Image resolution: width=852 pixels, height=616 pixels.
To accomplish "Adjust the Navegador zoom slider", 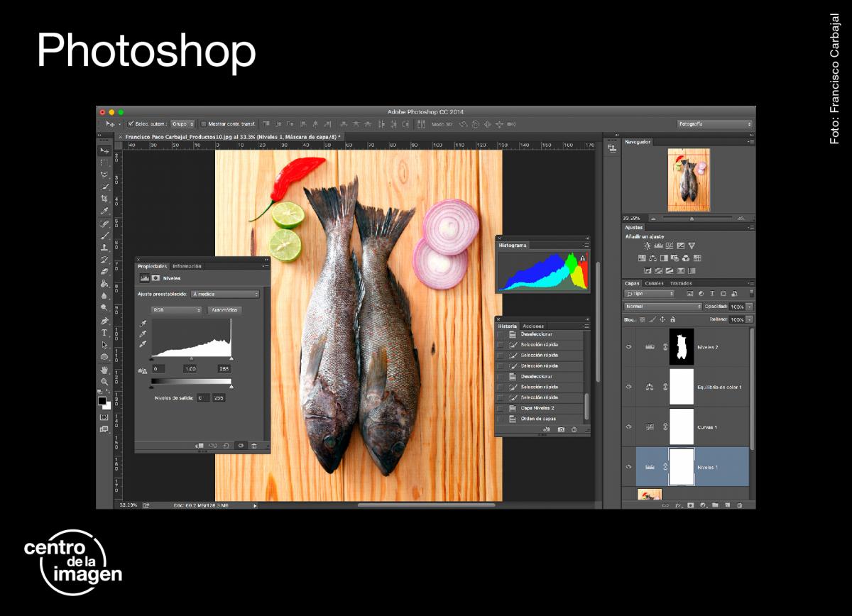I will tap(692, 218).
